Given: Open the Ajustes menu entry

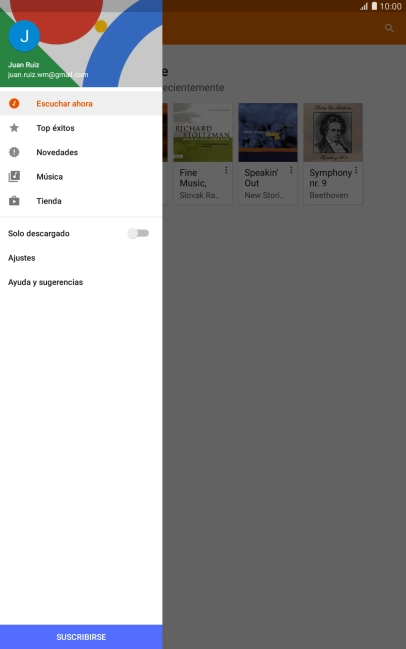Looking at the screenshot, I should click(81, 258).
